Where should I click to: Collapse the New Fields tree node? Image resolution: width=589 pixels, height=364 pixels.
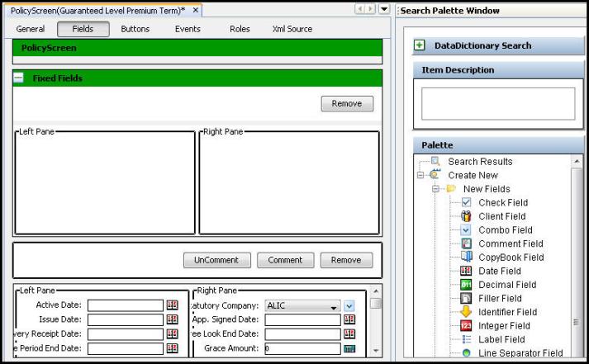(435, 189)
